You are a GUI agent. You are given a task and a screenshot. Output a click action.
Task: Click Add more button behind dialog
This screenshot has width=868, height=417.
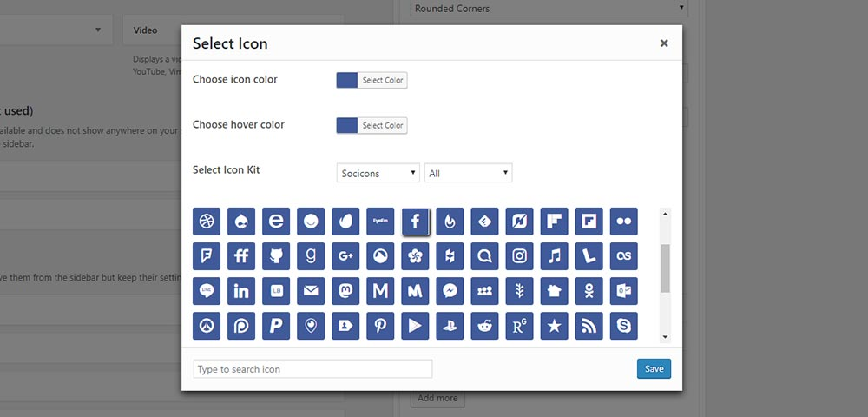click(437, 398)
